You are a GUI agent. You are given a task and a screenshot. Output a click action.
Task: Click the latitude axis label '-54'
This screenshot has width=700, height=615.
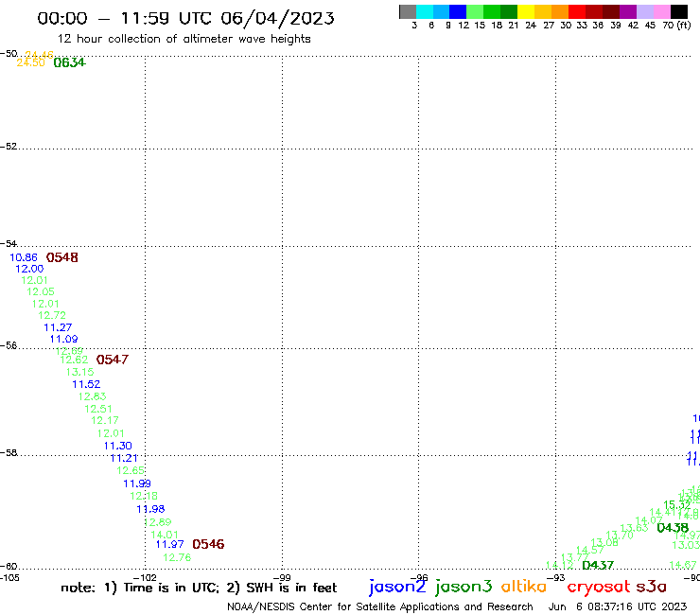tap(9, 244)
